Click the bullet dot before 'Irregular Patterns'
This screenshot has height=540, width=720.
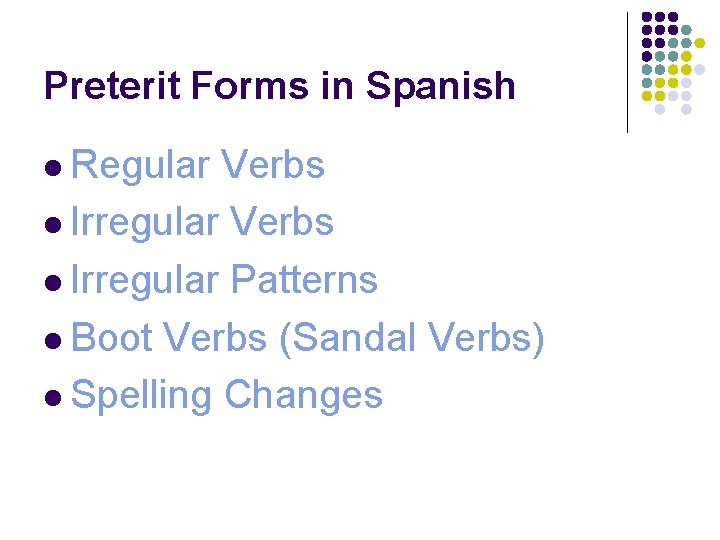tap(53, 283)
